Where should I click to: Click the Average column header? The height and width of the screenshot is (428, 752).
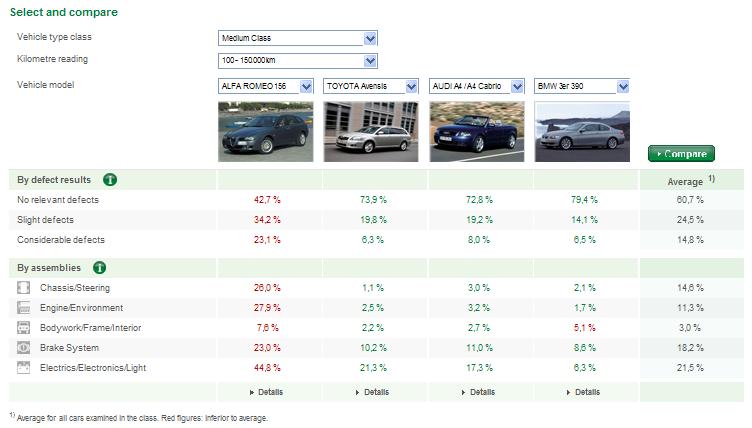click(x=691, y=181)
